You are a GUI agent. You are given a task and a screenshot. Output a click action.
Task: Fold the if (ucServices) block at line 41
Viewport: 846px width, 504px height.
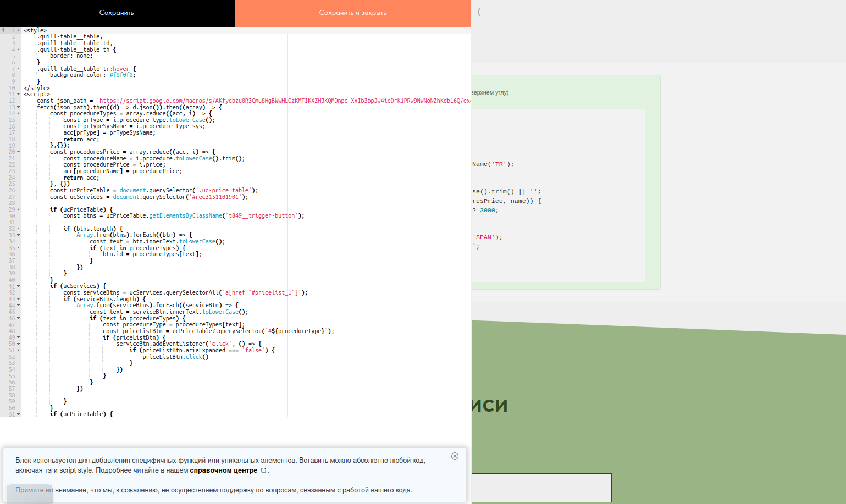19,286
